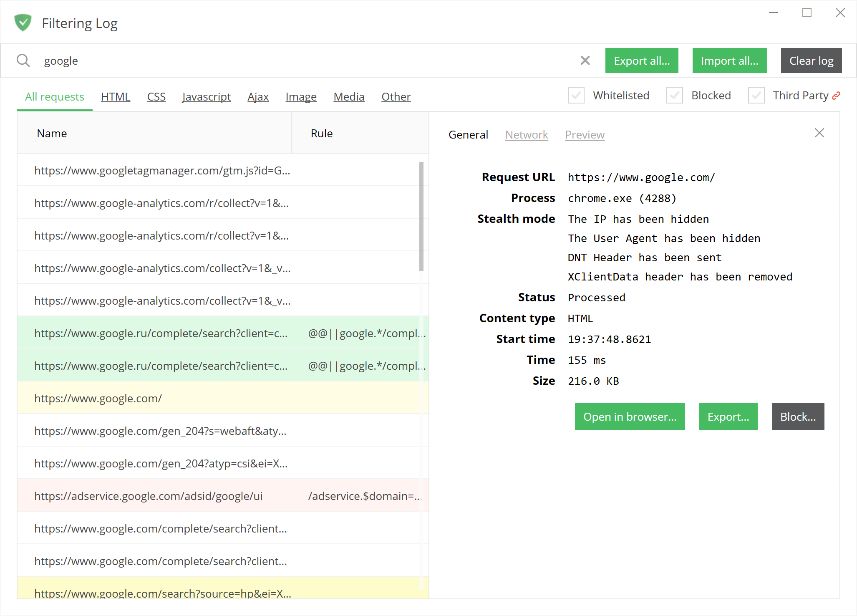Click the search field containing google
The width and height of the screenshot is (857, 616).
click(x=307, y=61)
